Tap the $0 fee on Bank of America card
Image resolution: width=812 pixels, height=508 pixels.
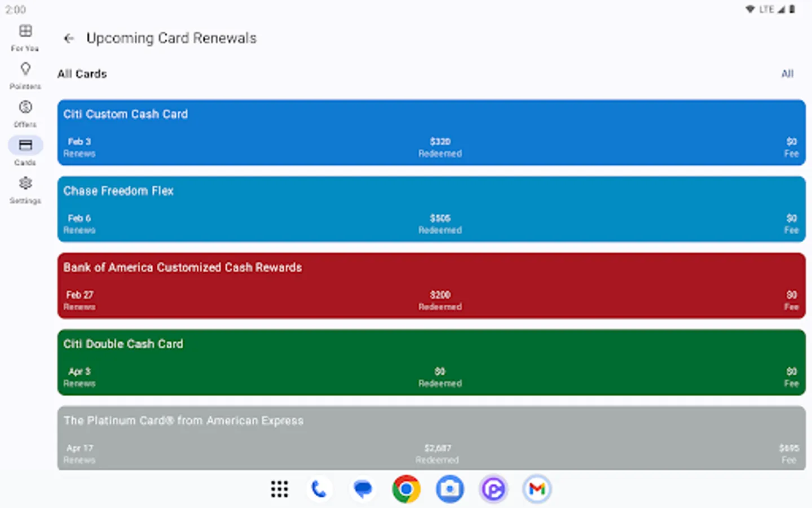(792, 295)
